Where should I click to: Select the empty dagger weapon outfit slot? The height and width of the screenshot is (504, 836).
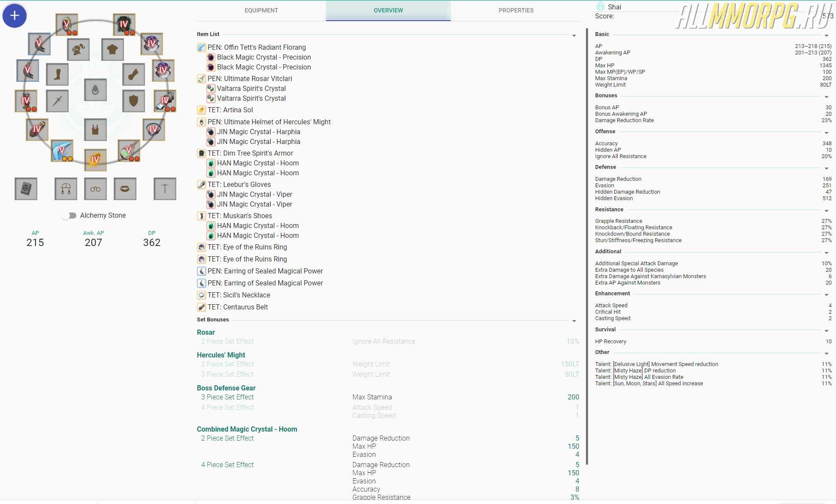tap(57, 101)
